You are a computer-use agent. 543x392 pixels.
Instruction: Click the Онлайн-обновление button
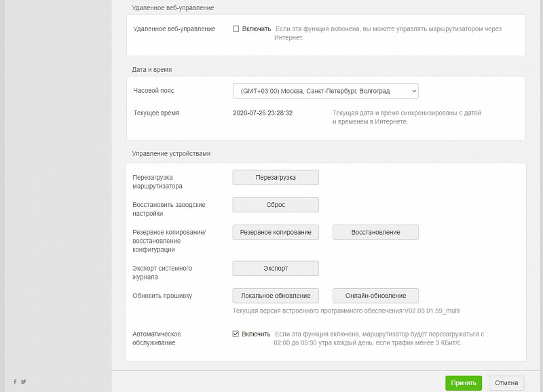(376, 296)
